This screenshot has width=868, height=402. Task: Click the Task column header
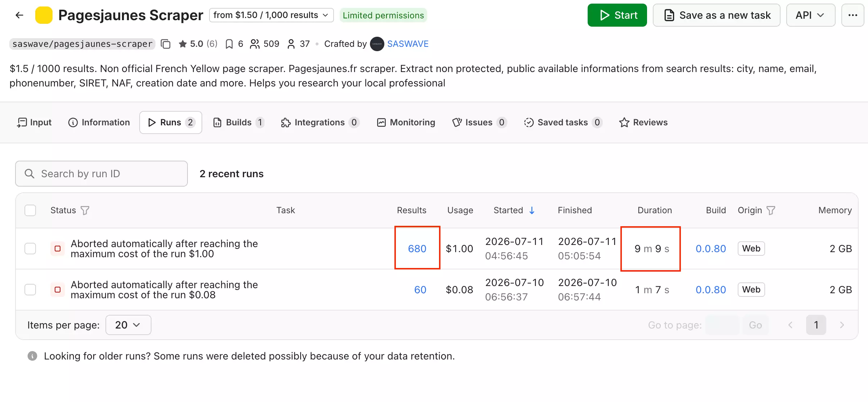pyautogui.click(x=285, y=210)
